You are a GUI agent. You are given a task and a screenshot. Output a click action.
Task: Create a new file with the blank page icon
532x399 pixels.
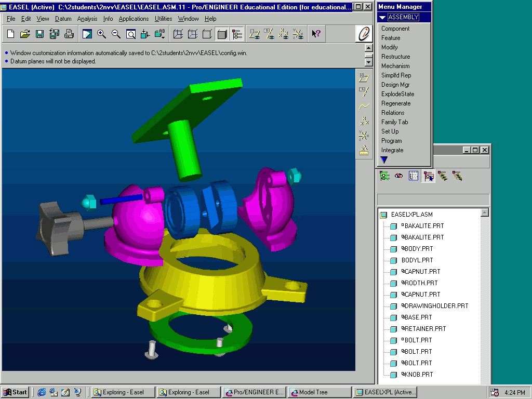tap(10, 34)
